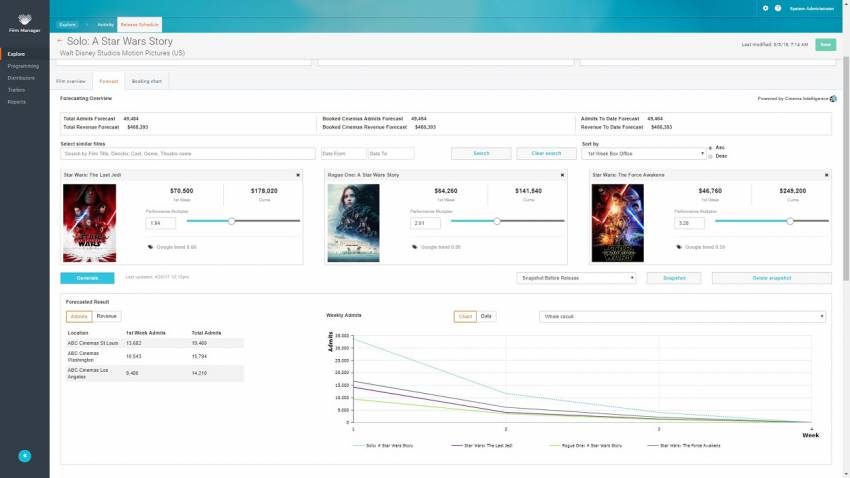Screen dimensions: 850x478
Task: Click the Search button
Action: coord(481,153)
